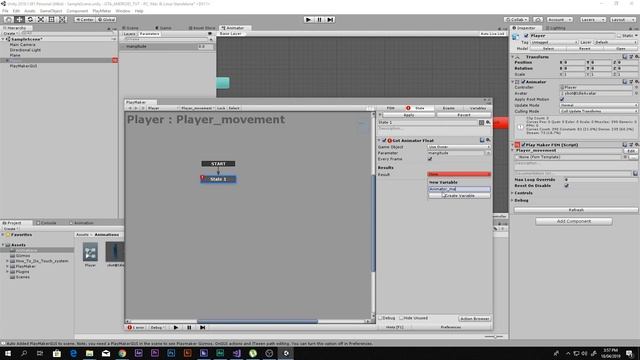
Task: Click the Apply button in PlayMaker
Action: tap(409, 115)
